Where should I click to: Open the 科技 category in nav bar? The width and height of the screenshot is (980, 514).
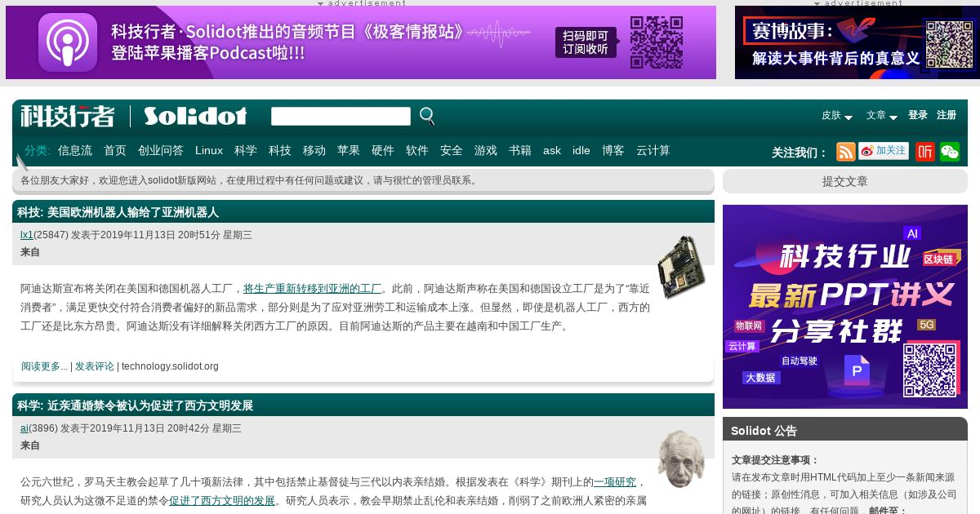point(280,151)
